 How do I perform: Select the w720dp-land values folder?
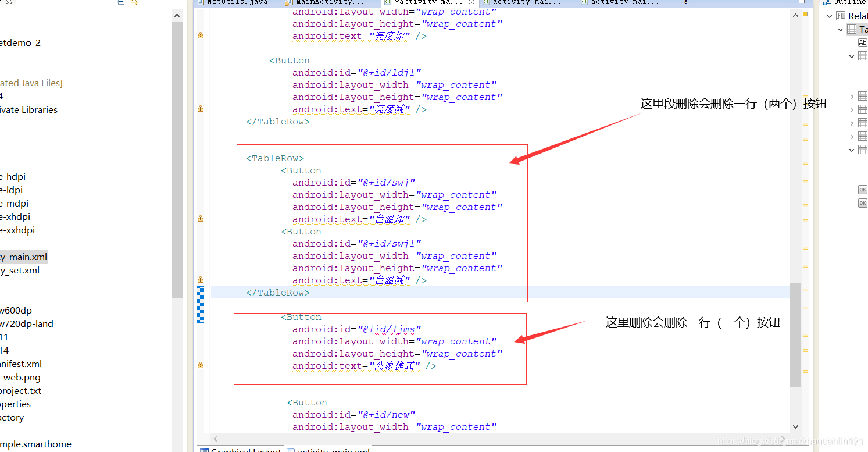pyautogui.click(x=27, y=324)
